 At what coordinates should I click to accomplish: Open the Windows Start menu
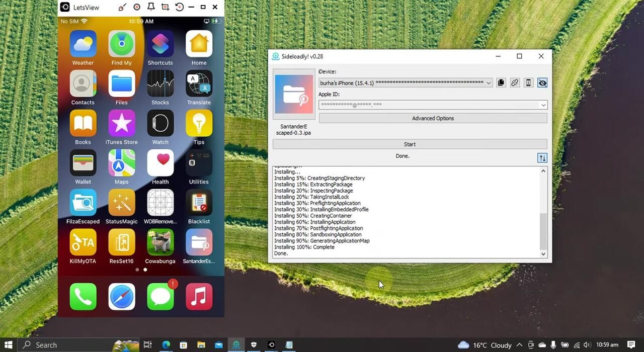point(9,345)
